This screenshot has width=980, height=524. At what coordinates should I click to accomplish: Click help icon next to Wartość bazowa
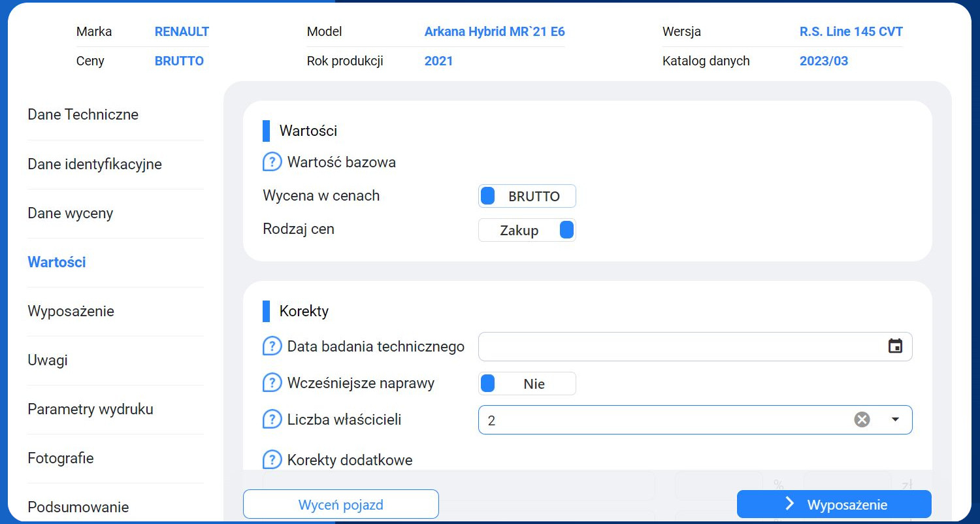point(272,162)
